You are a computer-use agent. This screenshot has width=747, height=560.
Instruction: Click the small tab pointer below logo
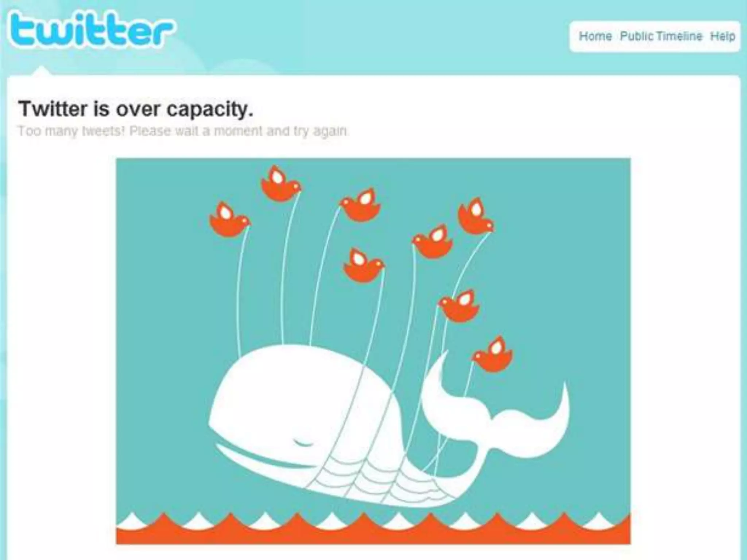click(x=42, y=71)
